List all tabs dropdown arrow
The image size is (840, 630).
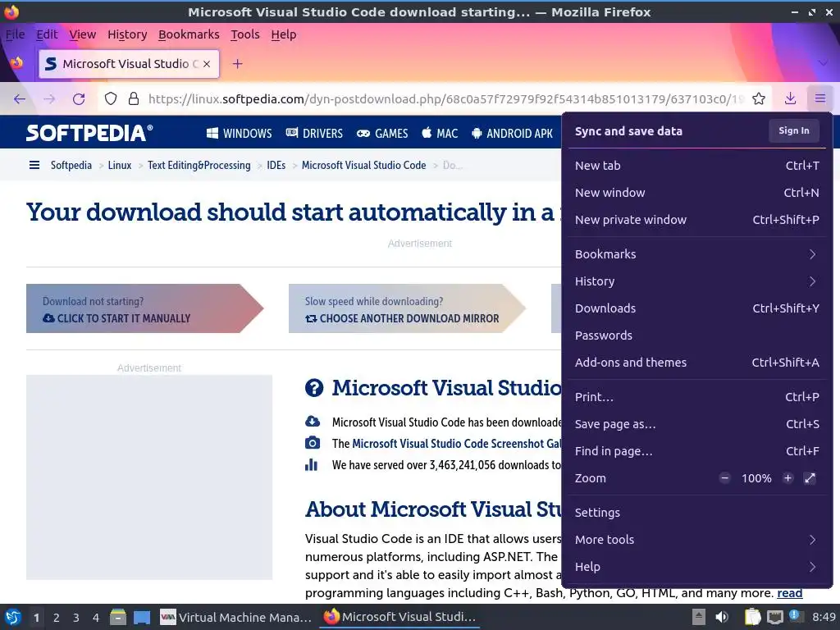point(824,63)
